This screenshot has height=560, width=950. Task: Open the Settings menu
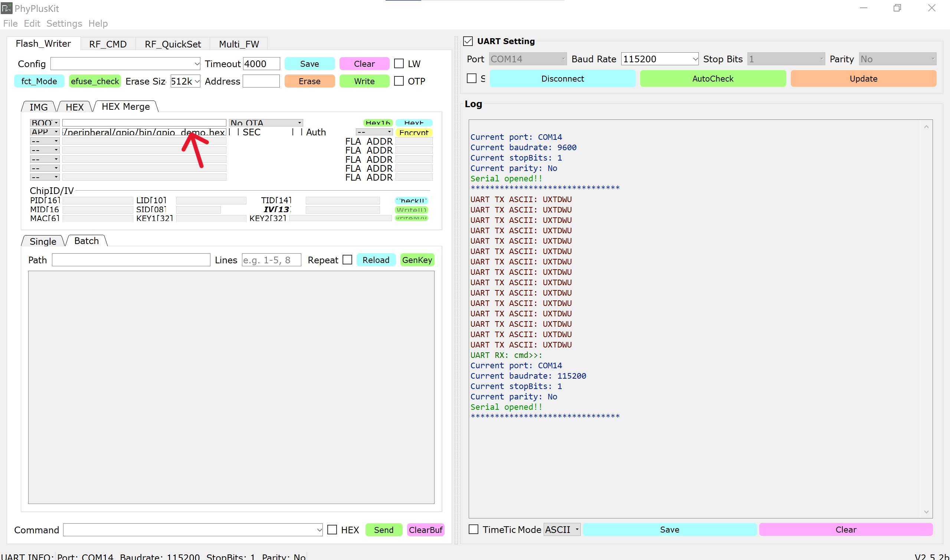[x=64, y=23]
